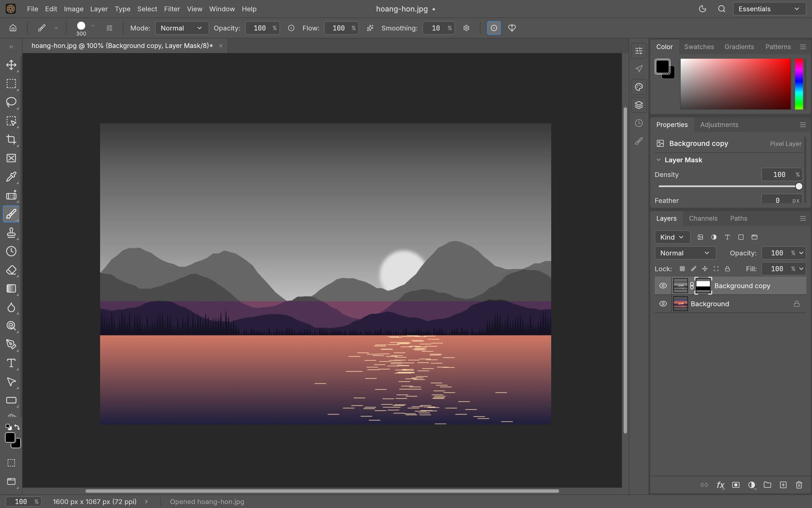
Task: Open the Layer menu
Action: 99,9
